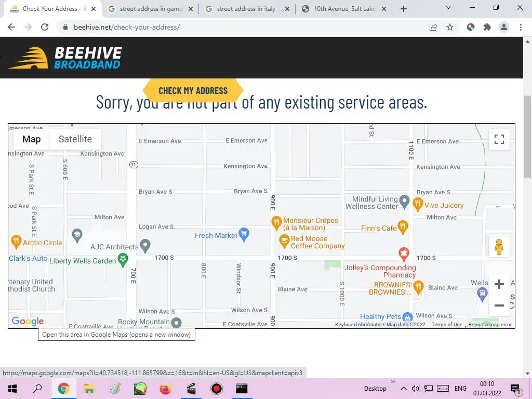
Task: Click Chrome icon in taskbar
Action: [63, 389]
